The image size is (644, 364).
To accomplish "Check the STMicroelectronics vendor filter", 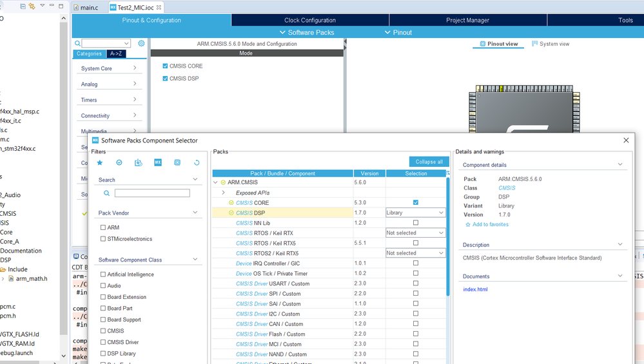I will (x=103, y=239).
